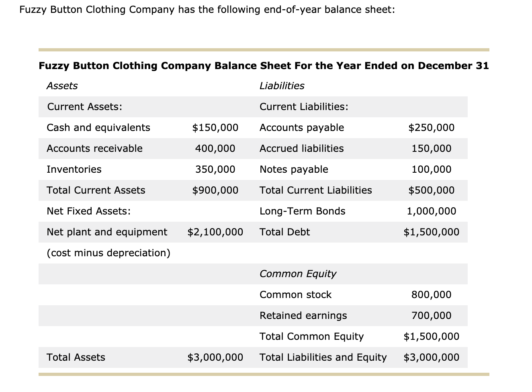Select the $250,000 accounts payable value
This screenshot has height=392, width=532.
432,127
